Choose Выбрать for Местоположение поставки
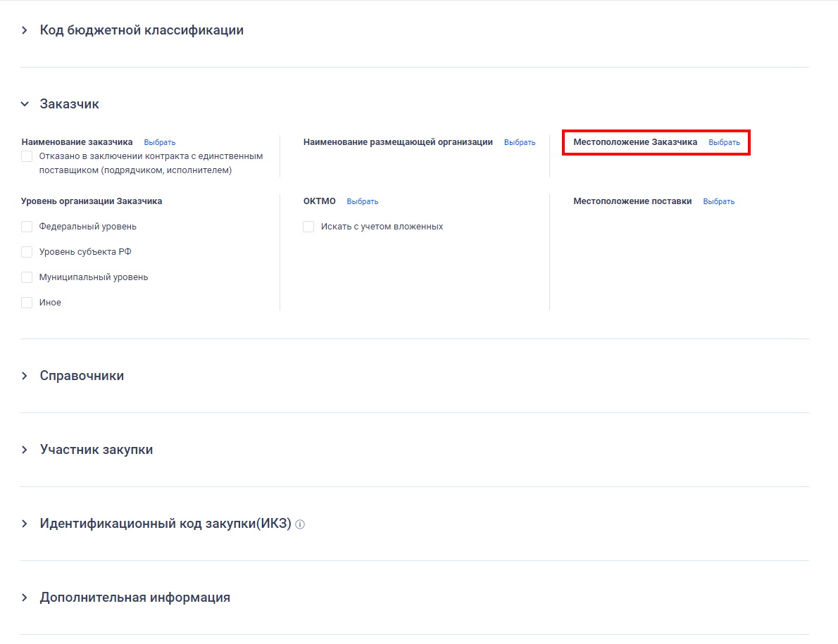This screenshot has height=644, width=838. [x=719, y=201]
